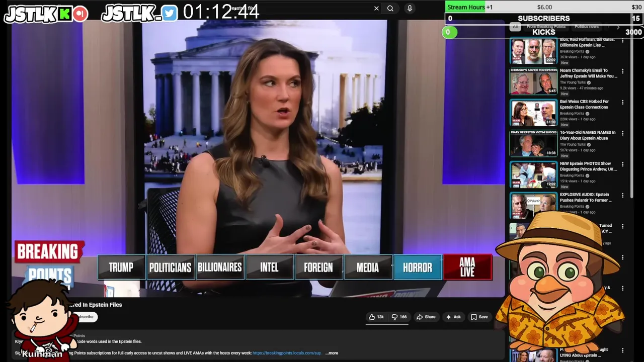Open the Ask AI button

pos(453,317)
